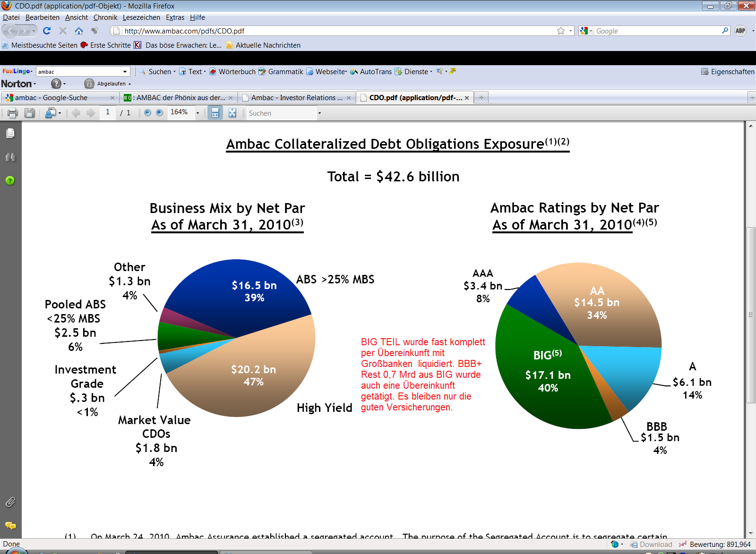This screenshot has height=554, width=756.
Task: Open the list-all-tabs dropdown arrow
Action: tap(752, 98)
